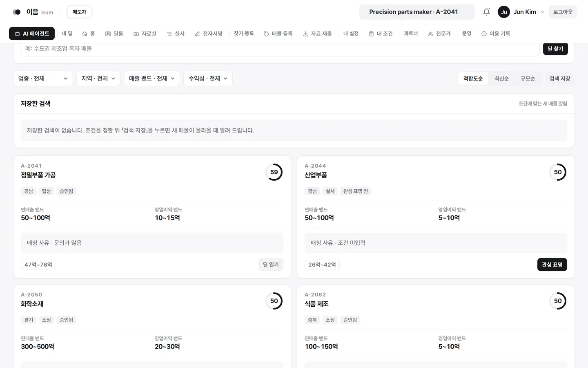This screenshot has height=368, width=588.
Task: Sort listings by 적합도순
Action: click(x=473, y=79)
